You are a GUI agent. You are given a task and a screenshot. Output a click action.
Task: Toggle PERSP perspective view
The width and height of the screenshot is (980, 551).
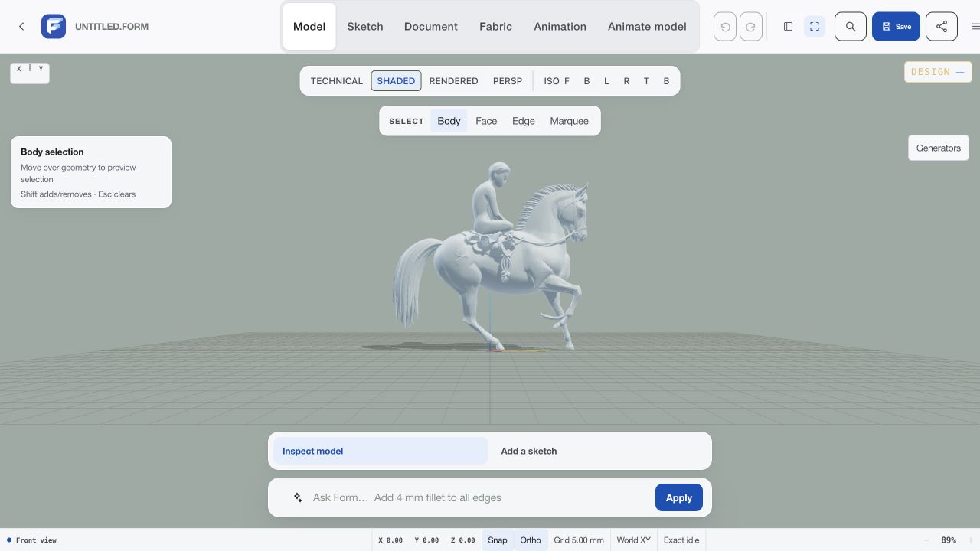[508, 80]
